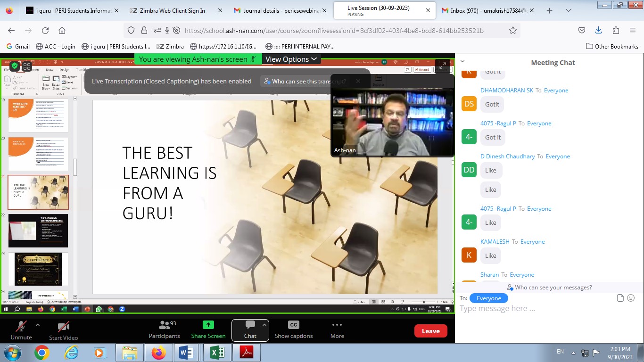Click the fullscreen expand icon on shared screen
This screenshot has width=644, height=362.
[442, 66]
